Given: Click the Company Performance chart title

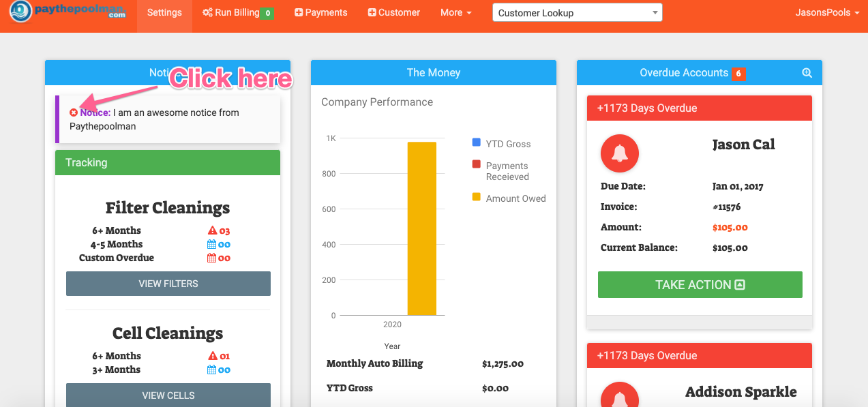Looking at the screenshot, I should (377, 102).
